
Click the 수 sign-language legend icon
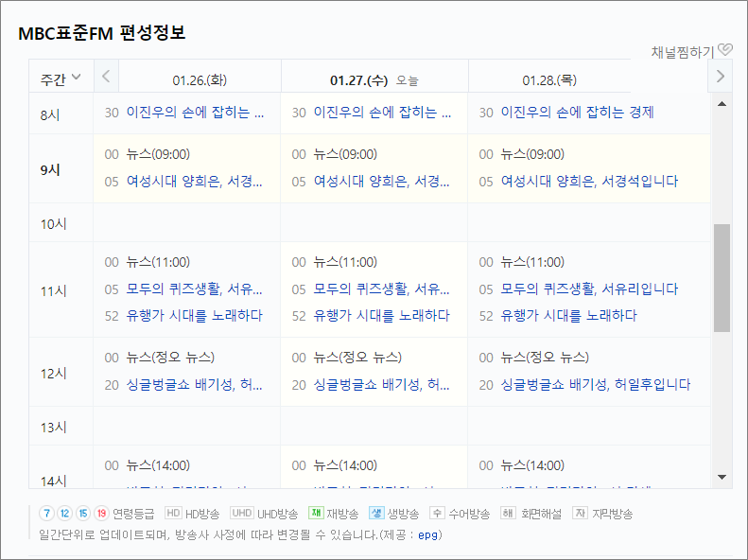[437, 513]
